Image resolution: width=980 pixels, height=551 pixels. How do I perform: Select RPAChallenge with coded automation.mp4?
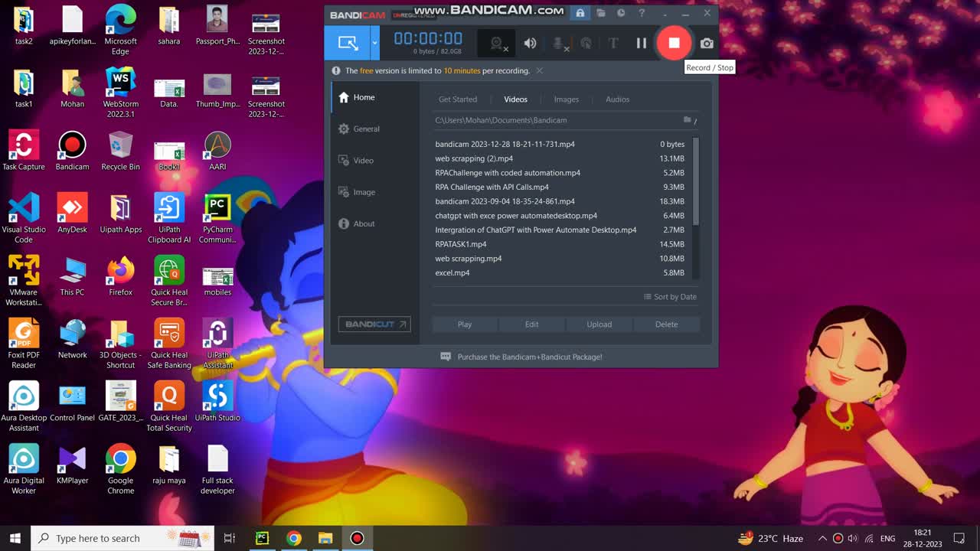561,173
